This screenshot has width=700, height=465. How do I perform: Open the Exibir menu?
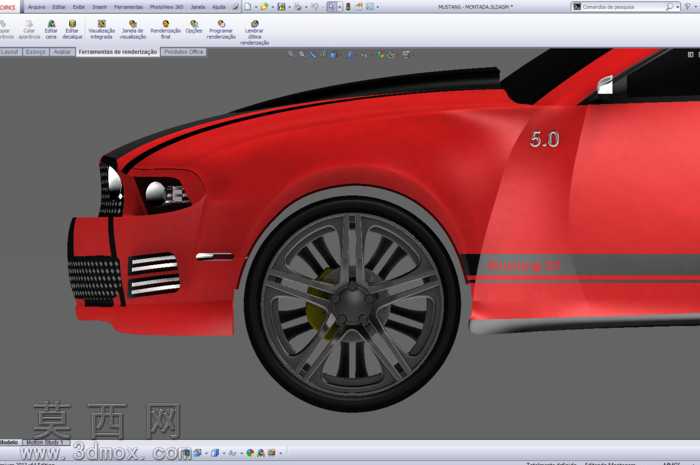pos(79,7)
